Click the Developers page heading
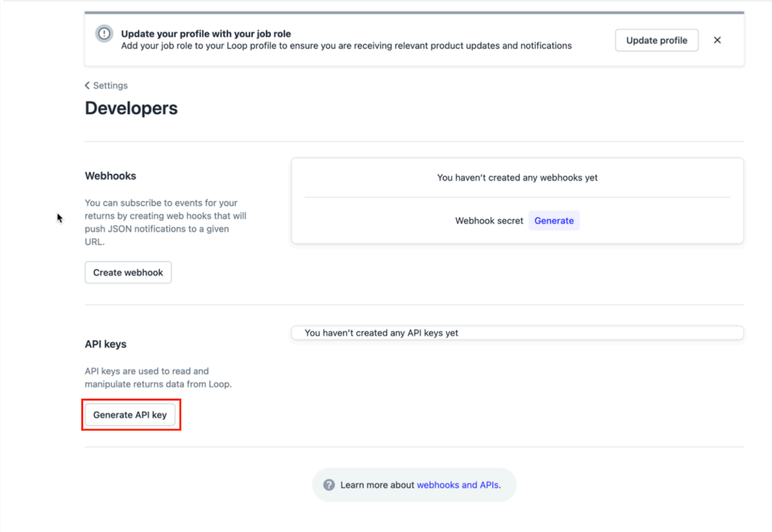Image resolution: width=772 pixels, height=532 pixels. click(x=131, y=108)
